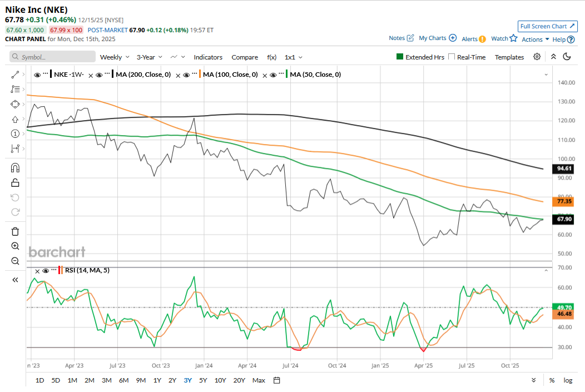
Task: Open the Weekly frequency dropdown
Action: pyautogui.click(x=114, y=57)
